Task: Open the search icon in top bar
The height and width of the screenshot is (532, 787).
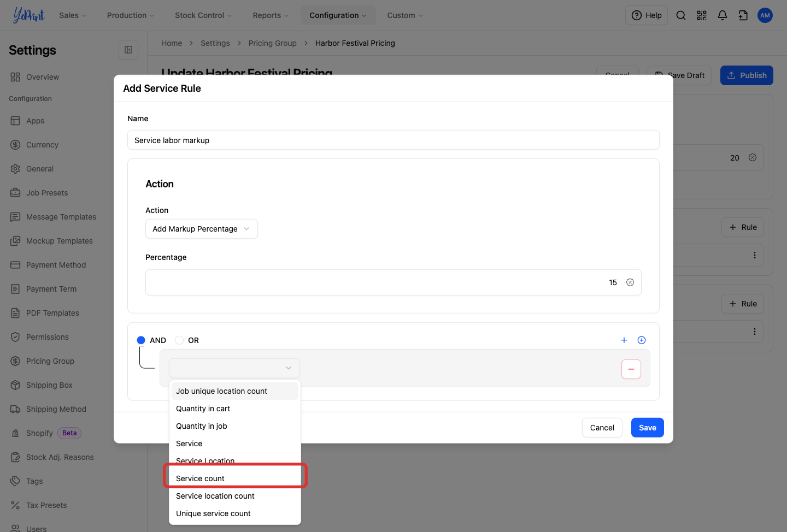Action: click(x=681, y=15)
